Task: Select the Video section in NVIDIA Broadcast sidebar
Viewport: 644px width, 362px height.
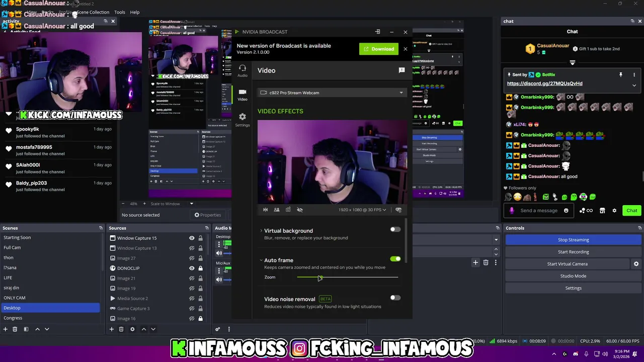Action: [x=242, y=95]
